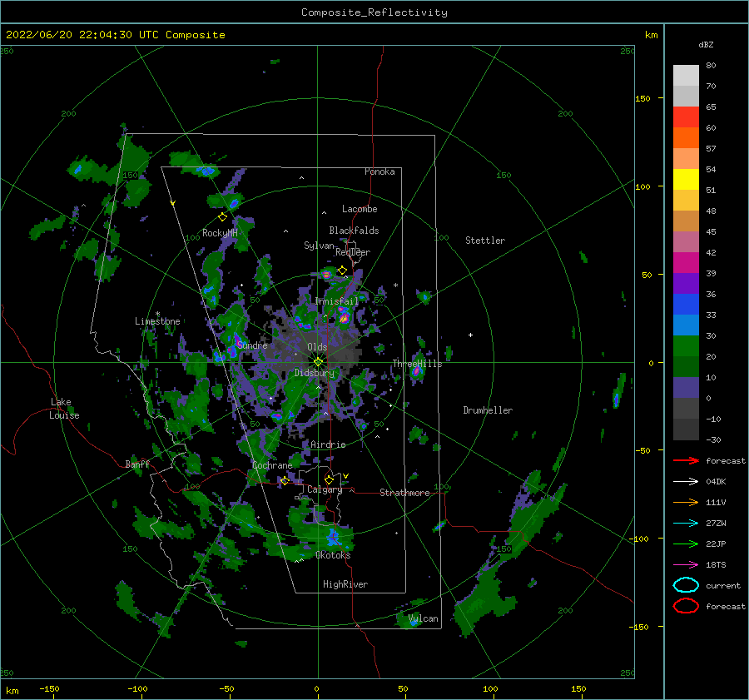
Task: Click the cyan current ellipse legend icon
Action: (686, 585)
